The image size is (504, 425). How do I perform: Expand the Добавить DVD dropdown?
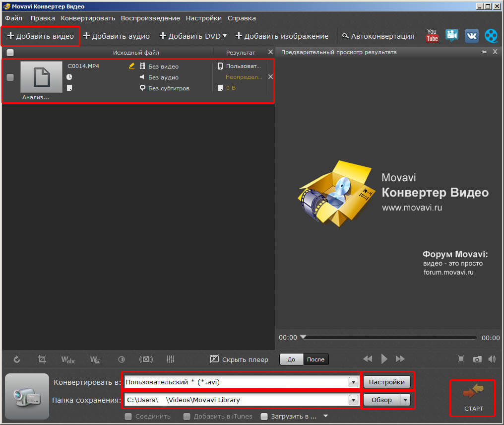[x=225, y=36]
